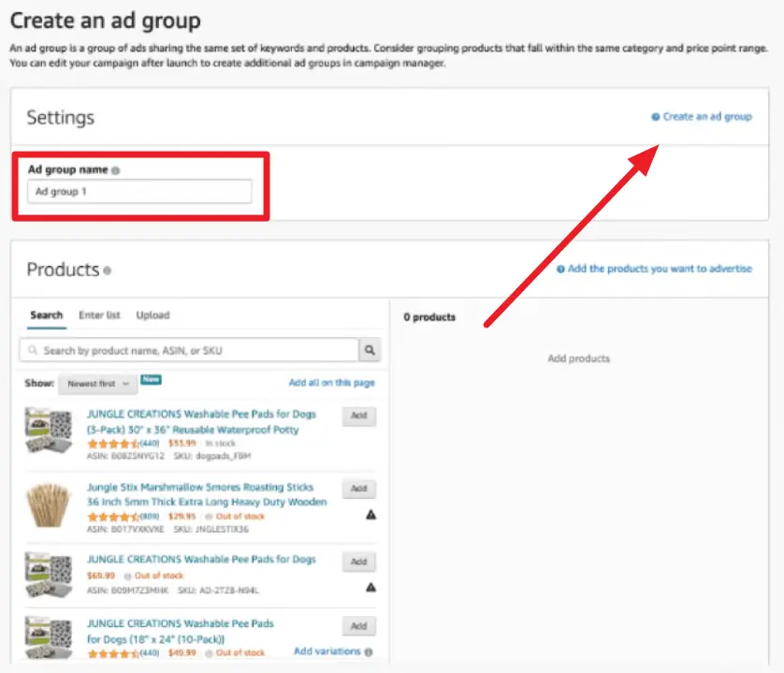Add the Jungle Stix Marshmallow roasting sticks
The height and width of the screenshot is (673, 784).
pos(358,489)
